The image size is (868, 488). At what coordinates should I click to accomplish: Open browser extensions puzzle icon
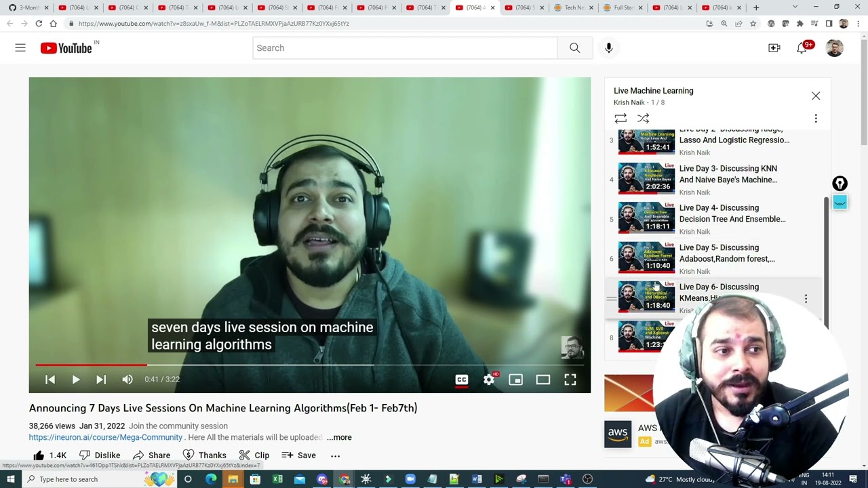tap(800, 24)
